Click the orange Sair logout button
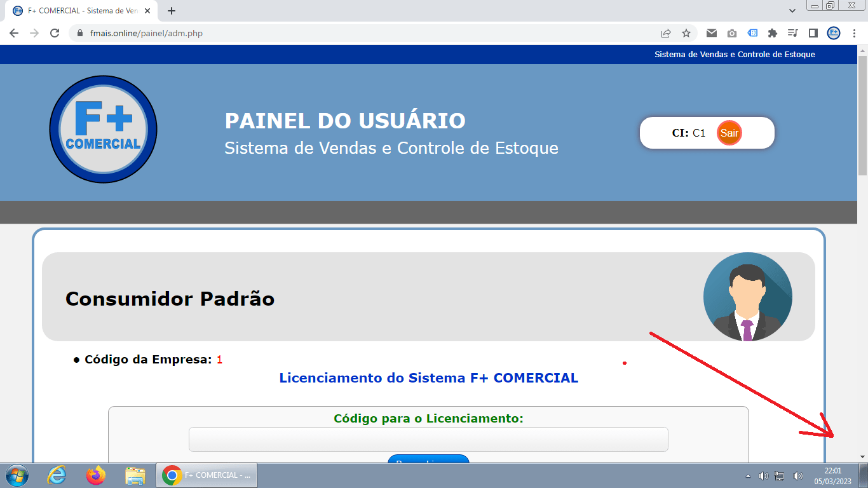Image resolution: width=868 pixels, height=488 pixels. coord(729,133)
